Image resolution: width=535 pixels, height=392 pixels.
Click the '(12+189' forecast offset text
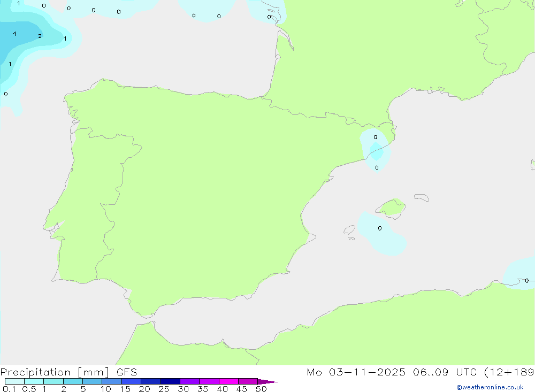coord(509,372)
